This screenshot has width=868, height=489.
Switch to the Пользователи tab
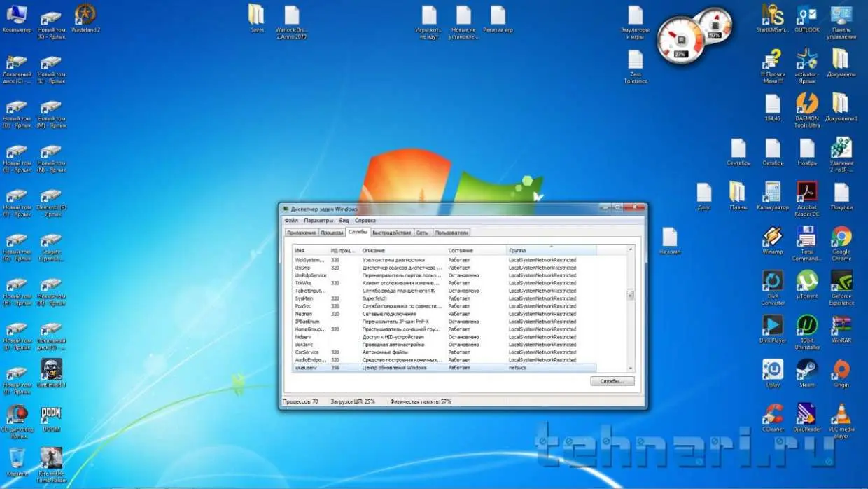click(x=451, y=233)
